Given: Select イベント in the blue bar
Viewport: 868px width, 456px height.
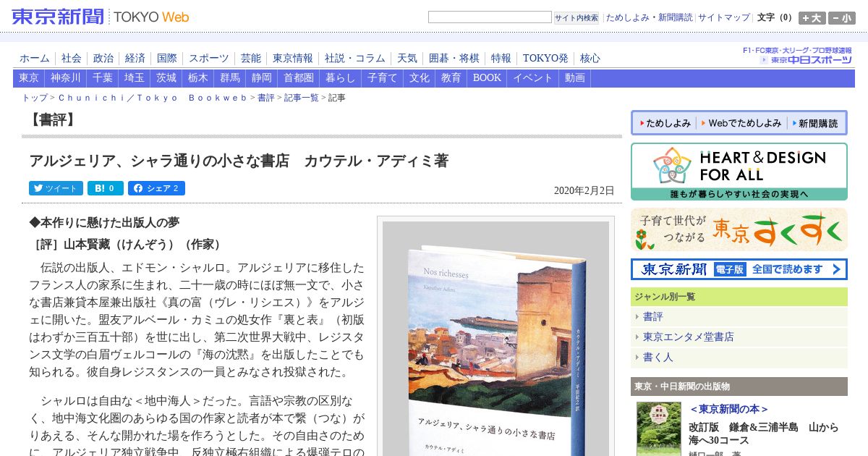Looking at the screenshot, I should pyautogui.click(x=533, y=78).
